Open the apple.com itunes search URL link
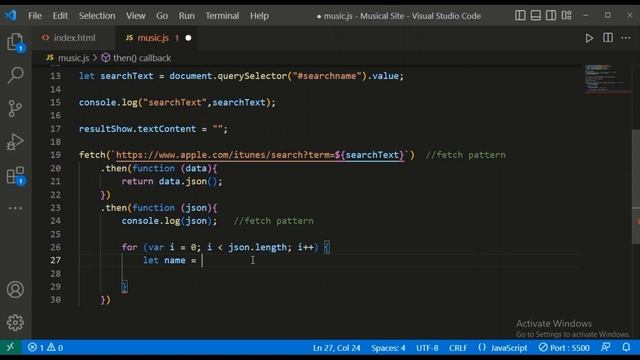 click(260, 155)
